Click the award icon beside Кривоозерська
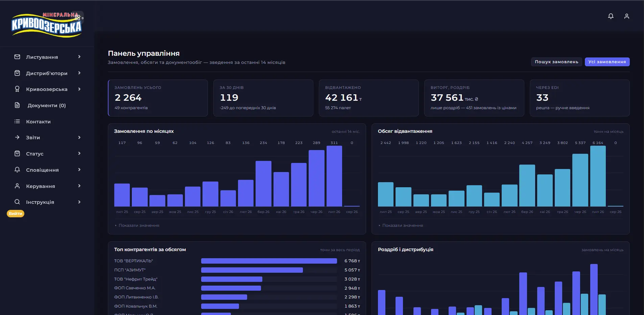This screenshot has width=644, height=315. (x=17, y=89)
